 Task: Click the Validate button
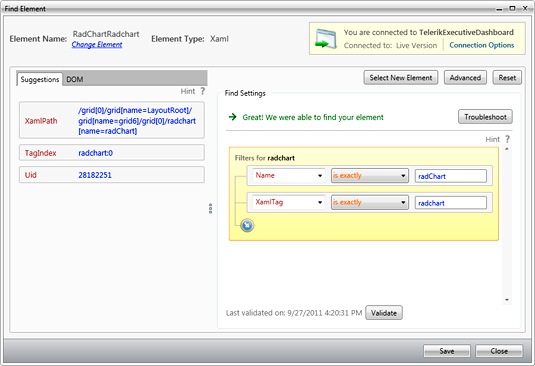click(x=384, y=313)
